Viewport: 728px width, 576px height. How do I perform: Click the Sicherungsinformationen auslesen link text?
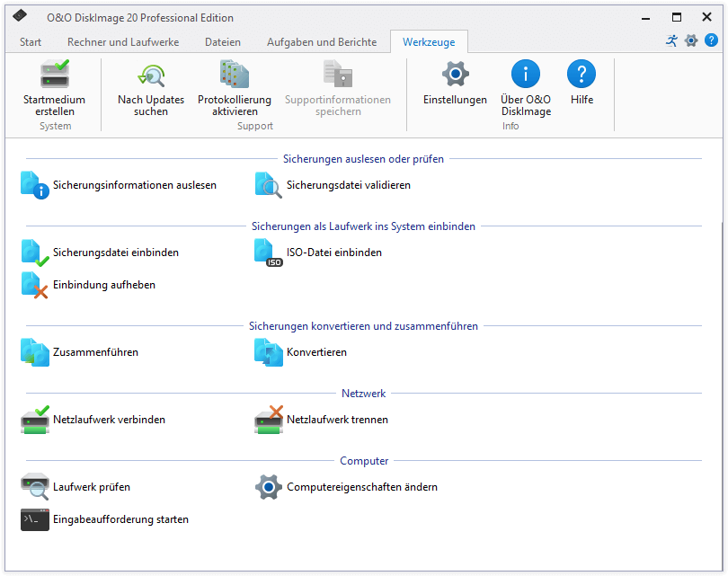[135, 185]
